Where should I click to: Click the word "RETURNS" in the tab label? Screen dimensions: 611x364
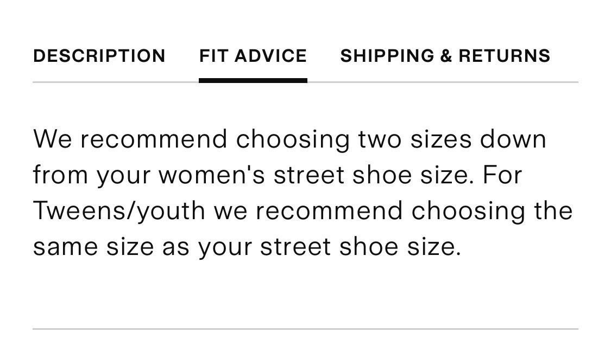(x=504, y=56)
